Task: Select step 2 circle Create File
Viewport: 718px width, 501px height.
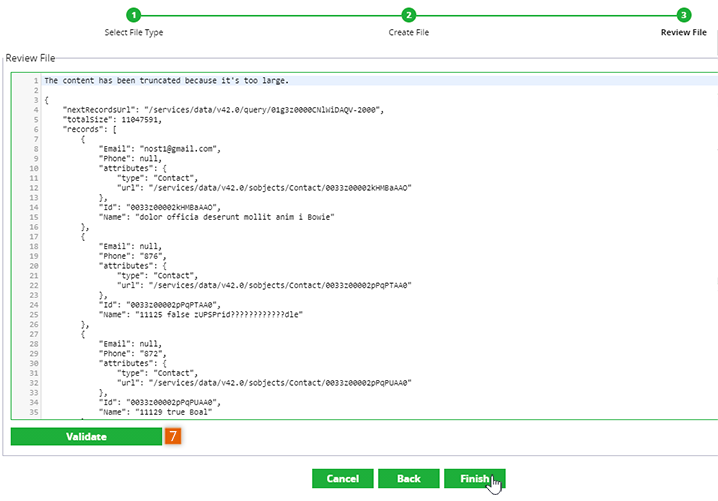Action: [408, 15]
